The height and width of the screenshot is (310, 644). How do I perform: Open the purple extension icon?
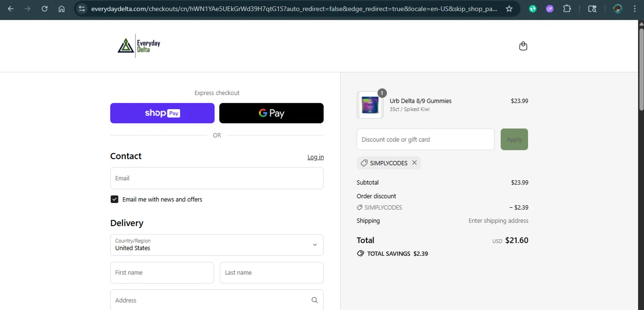[x=550, y=9]
